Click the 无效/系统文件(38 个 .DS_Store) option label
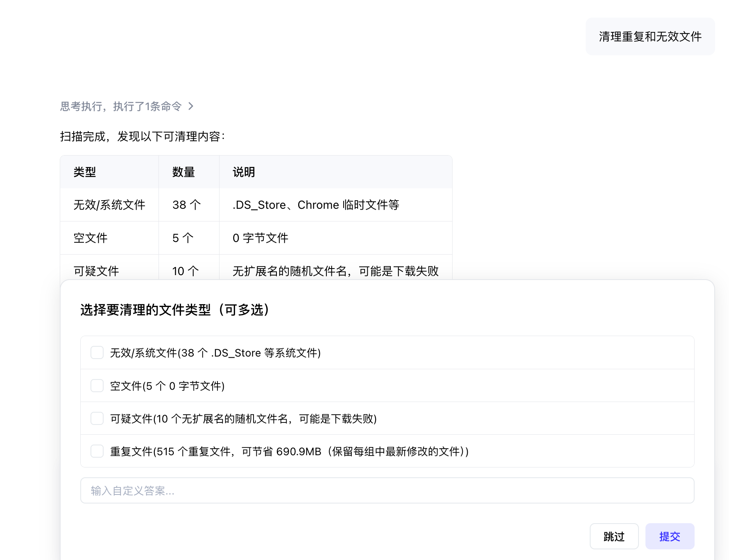This screenshot has height=560, width=729. tap(215, 353)
